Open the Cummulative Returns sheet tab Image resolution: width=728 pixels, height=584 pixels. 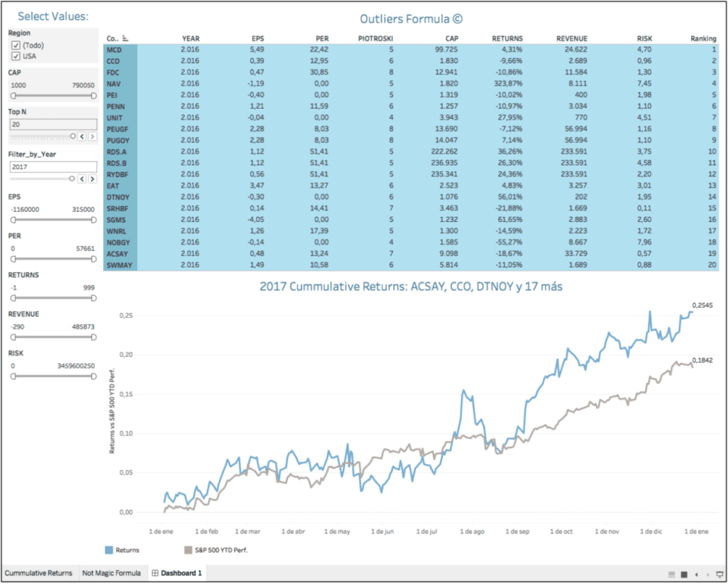pyautogui.click(x=38, y=573)
